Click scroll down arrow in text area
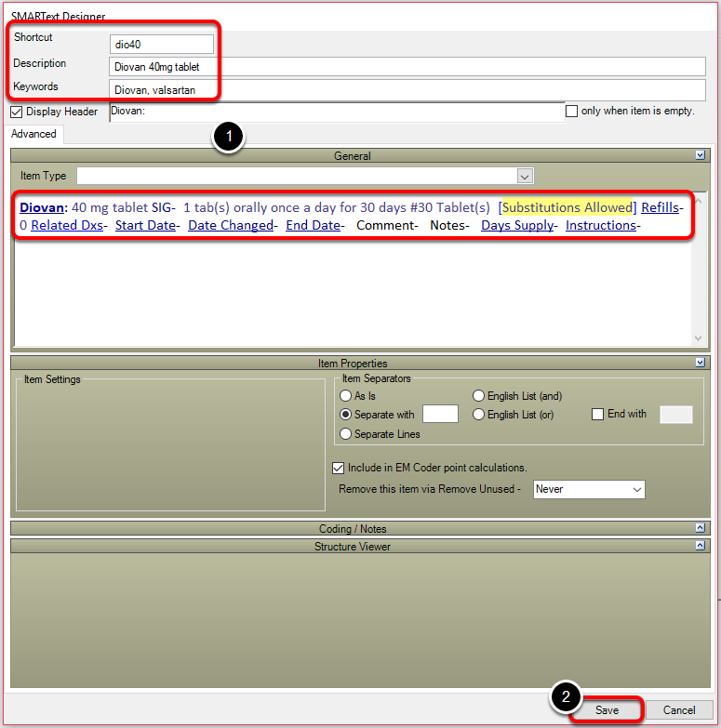 [x=699, y=338]
